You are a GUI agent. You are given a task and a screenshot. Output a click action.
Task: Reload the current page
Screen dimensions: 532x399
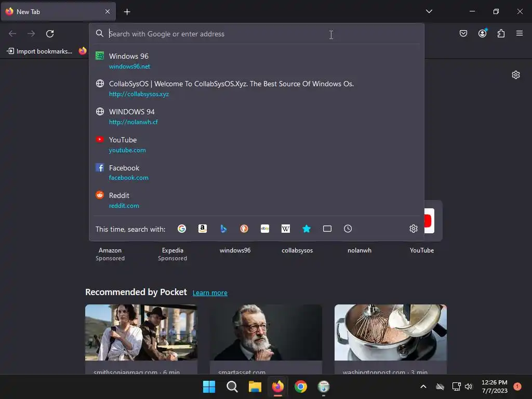click(50, 34)
